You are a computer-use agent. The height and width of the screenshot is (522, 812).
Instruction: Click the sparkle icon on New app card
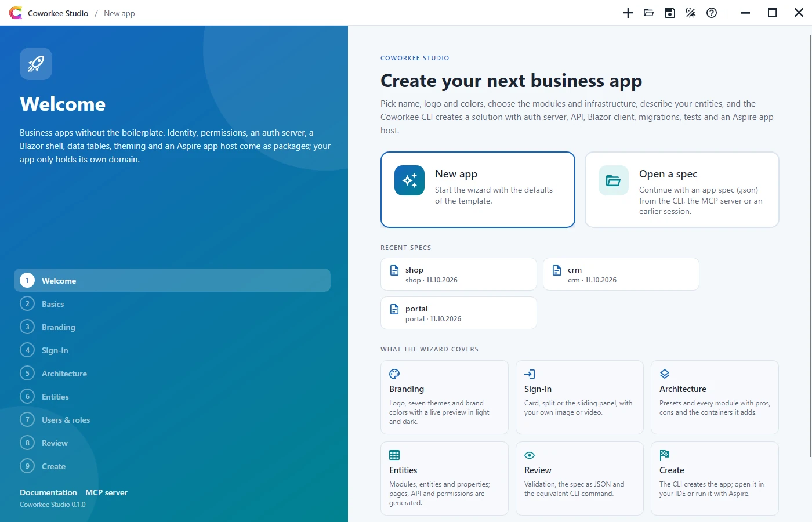(x=409, y=180)
